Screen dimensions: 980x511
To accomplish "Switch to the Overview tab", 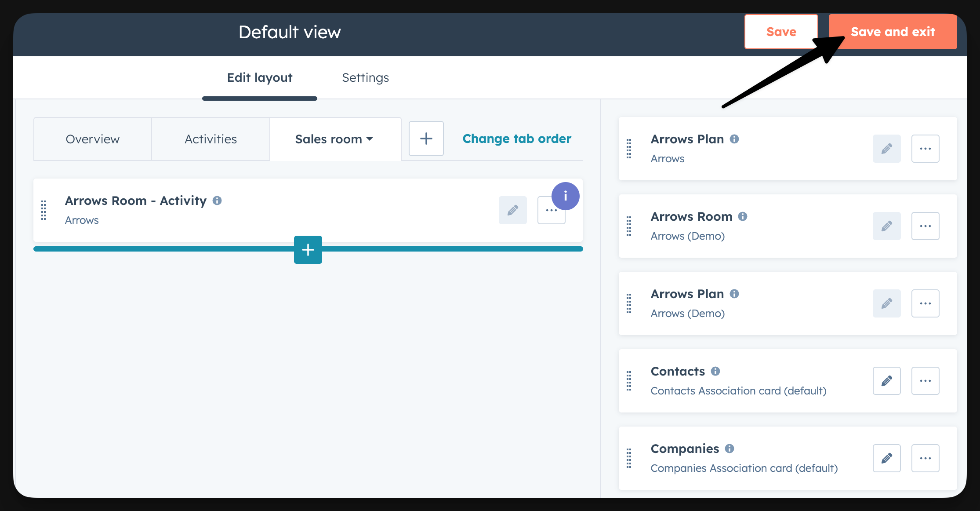I will coord(92,139).
